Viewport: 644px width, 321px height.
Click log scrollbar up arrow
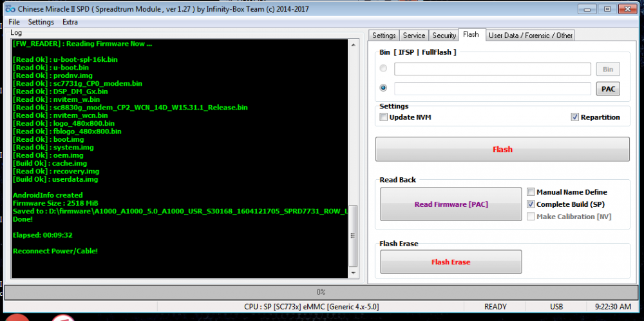point(353,44)
